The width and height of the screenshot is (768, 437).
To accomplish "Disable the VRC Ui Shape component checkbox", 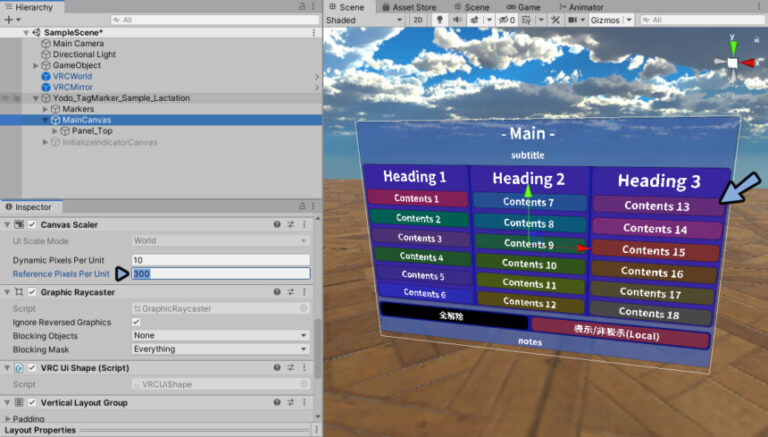I will coord(32,367).
